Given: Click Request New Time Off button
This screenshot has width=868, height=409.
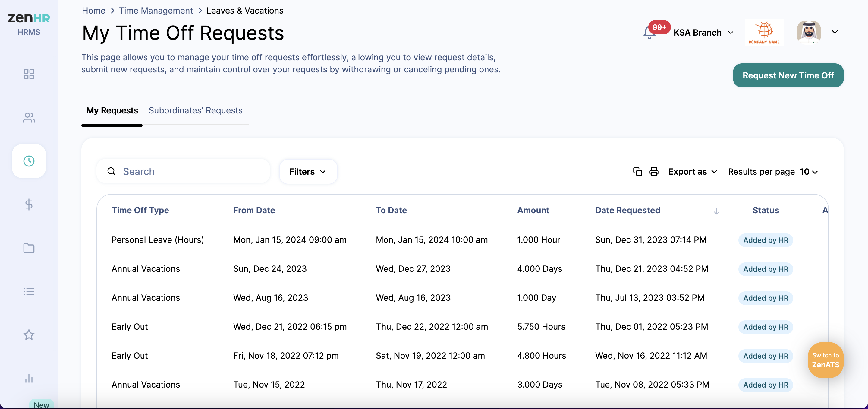Looking at the screenshot, I should click(788, 75).
